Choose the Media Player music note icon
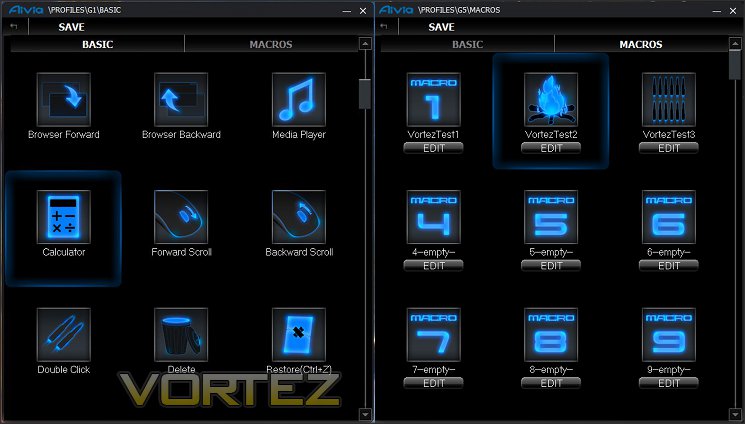 [299, 99]
